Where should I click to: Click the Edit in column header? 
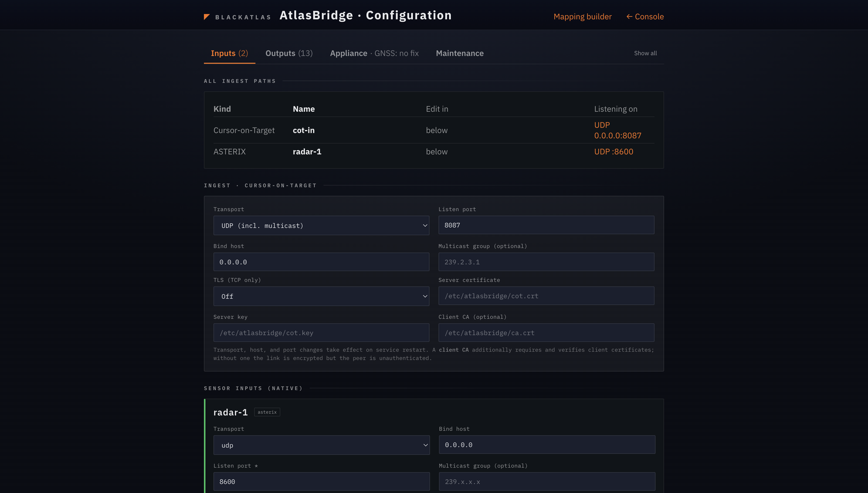tap(437, 109)
